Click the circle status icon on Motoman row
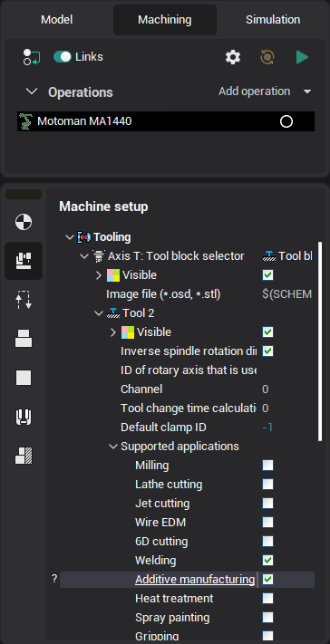Screen dimensions: 330x644 [x=286, y=121]
